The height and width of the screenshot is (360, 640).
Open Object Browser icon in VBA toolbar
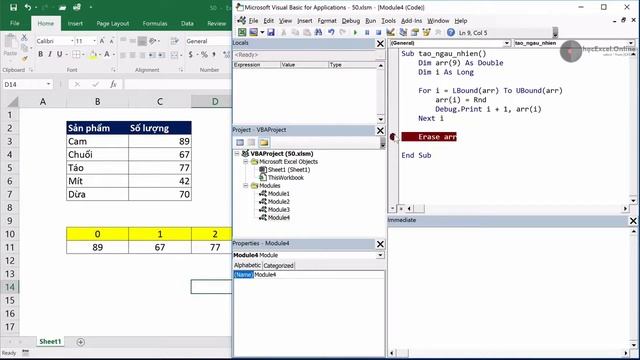pos(427,32)
